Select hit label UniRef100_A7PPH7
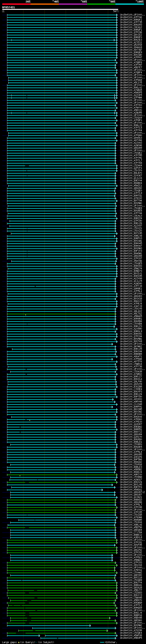Image resolution: width=146 pixels, height=644 pixels. click(131, 57)
